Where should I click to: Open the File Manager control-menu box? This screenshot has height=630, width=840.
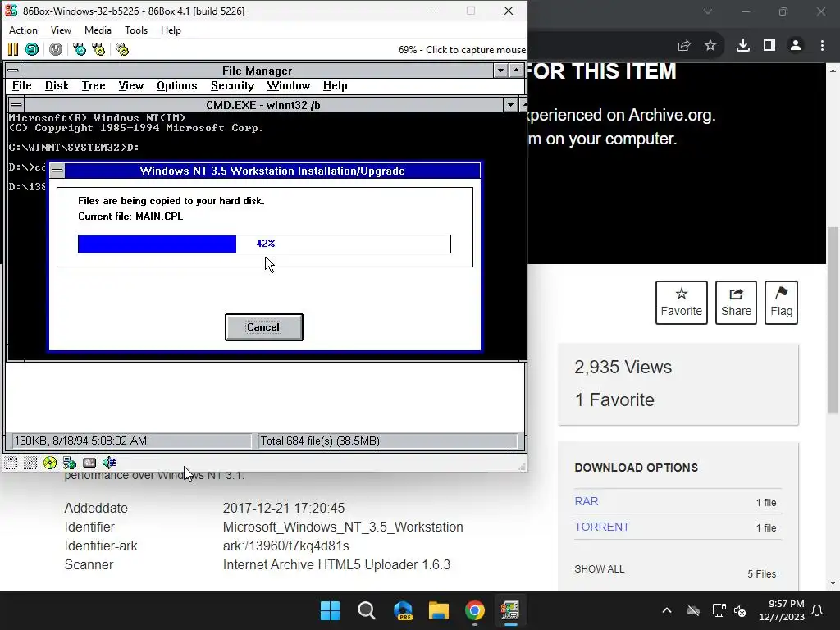coord(13,71)
